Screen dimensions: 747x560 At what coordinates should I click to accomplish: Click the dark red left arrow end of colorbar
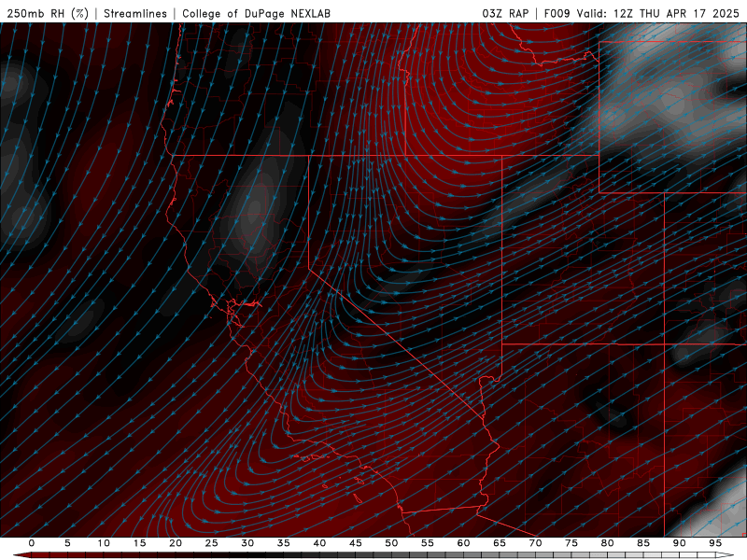pos(21,555)
